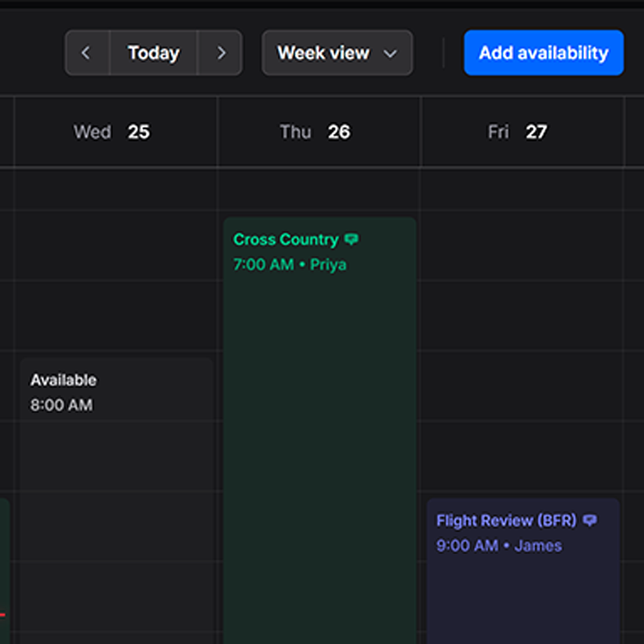Open the Week view dropdown

[337, 53]
